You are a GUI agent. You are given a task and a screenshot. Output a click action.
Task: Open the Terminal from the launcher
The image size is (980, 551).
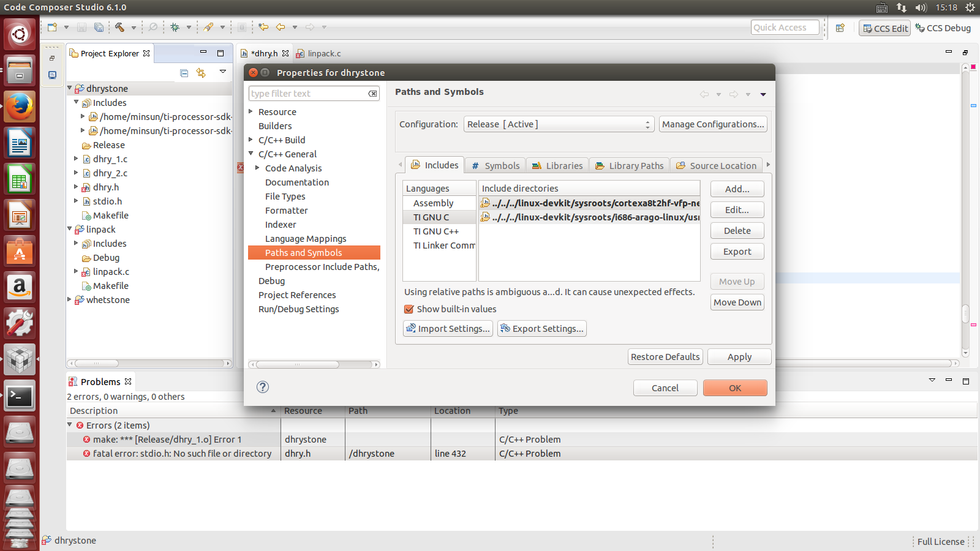pyautogui.click(x=20, y=396)
